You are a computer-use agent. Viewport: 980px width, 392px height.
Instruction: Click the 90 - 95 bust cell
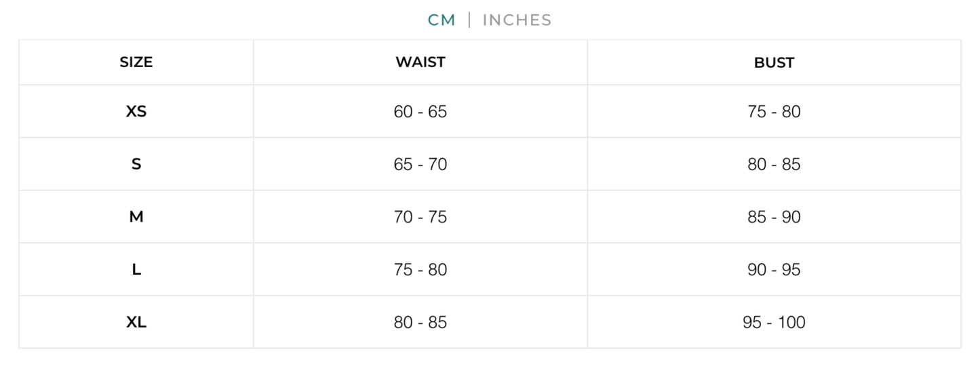tap(774, 269)
